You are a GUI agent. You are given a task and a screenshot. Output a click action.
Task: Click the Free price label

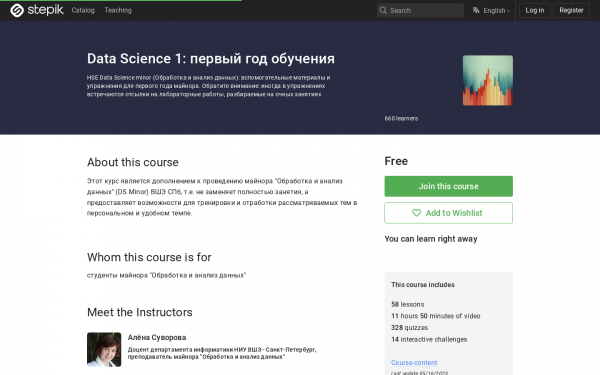[396, 161]
